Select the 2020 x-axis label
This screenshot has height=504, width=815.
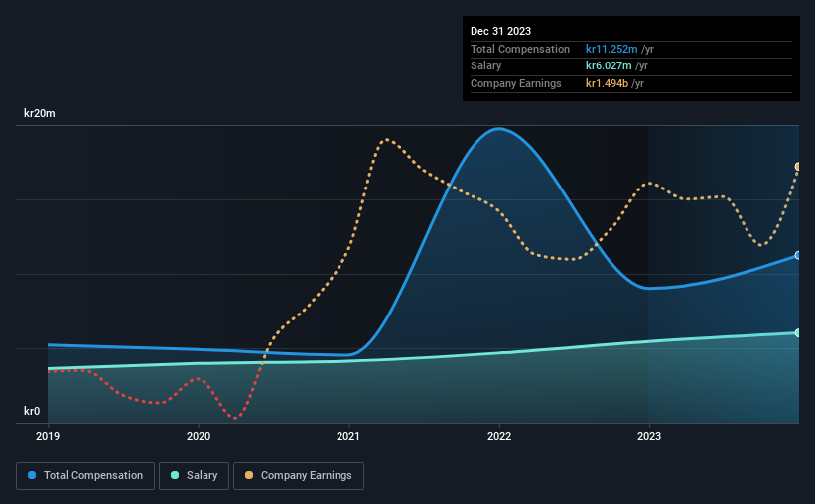(199, 436)
